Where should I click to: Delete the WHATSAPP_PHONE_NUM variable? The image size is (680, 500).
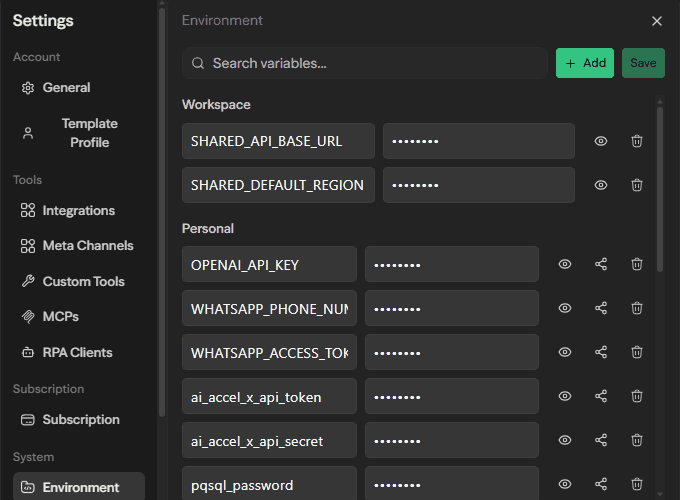637,308
